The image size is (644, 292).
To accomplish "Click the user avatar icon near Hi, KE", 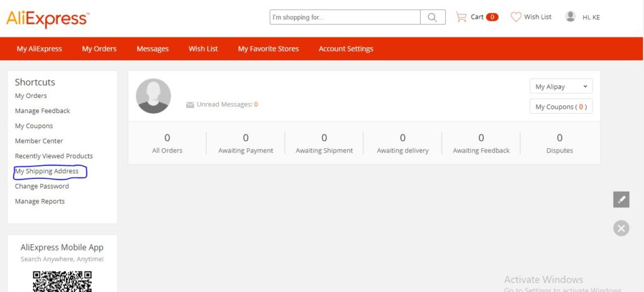I will point(570,16).
